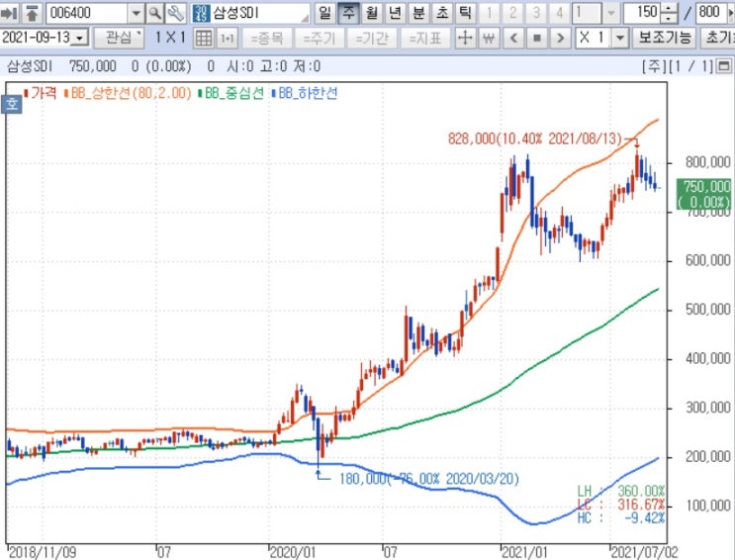Click the green 750,000 current price tag
The height and width of the screenshot is (560, 735).
point(703,194)
